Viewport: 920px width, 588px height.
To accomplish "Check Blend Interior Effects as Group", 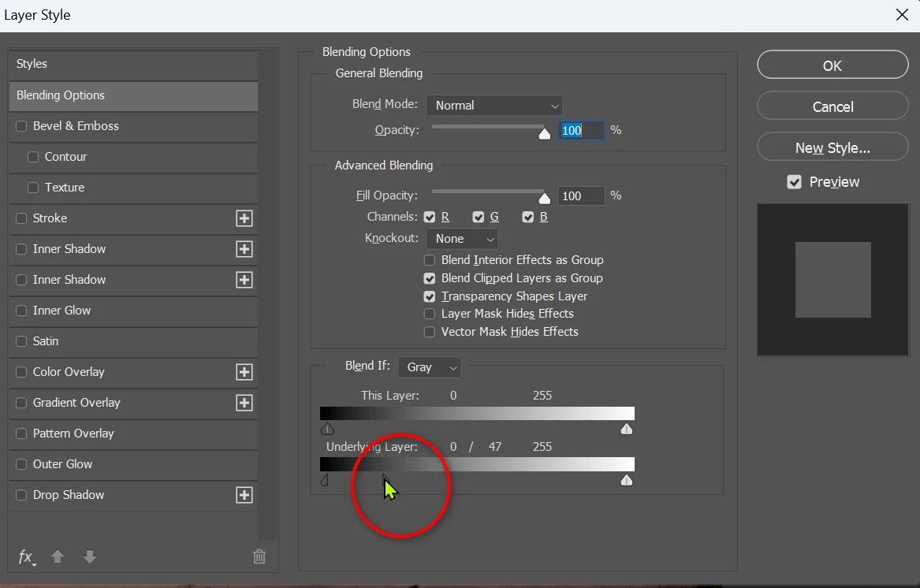I will click(430, 260).
